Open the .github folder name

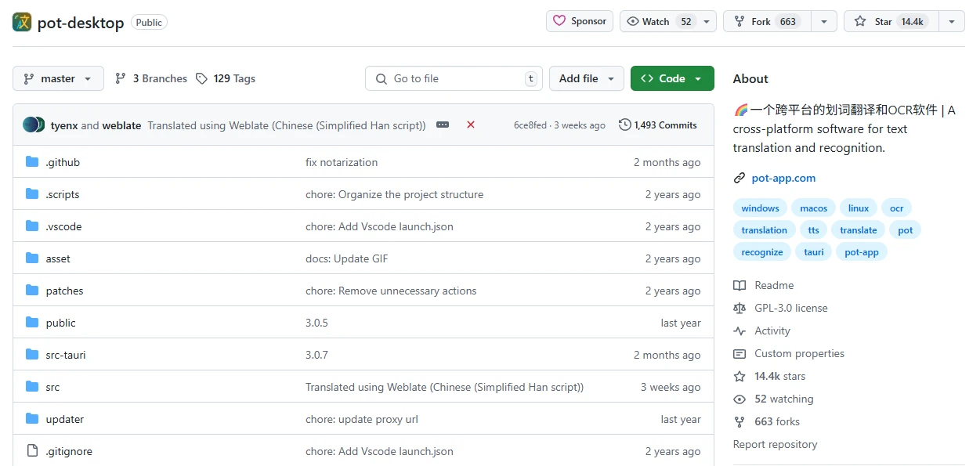pyautogui.click(x=63, y=162)
